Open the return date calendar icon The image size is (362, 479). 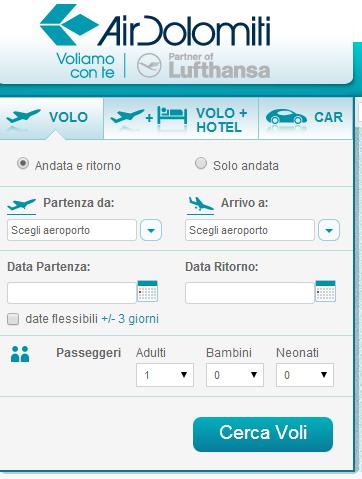click(325, 291)
